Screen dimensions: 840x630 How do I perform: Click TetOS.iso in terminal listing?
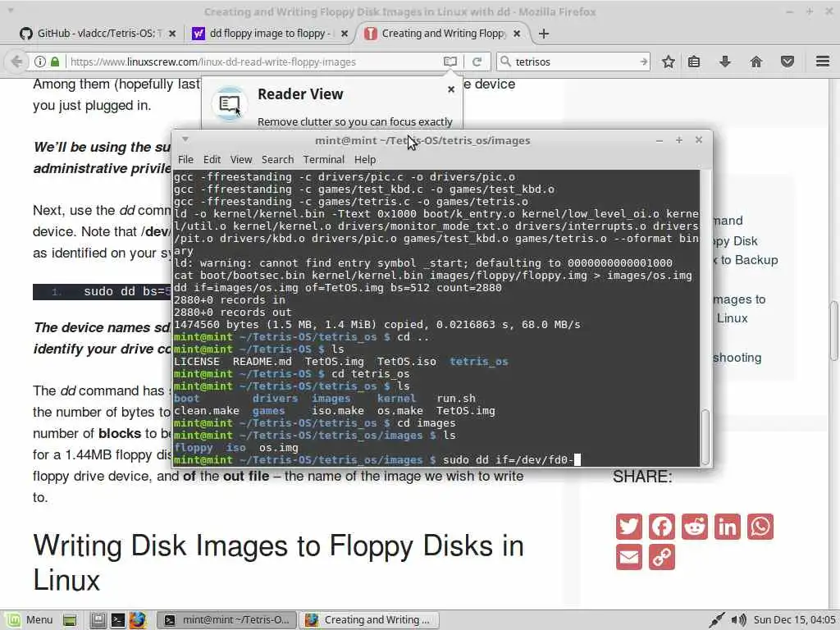[x=406, y=362]
